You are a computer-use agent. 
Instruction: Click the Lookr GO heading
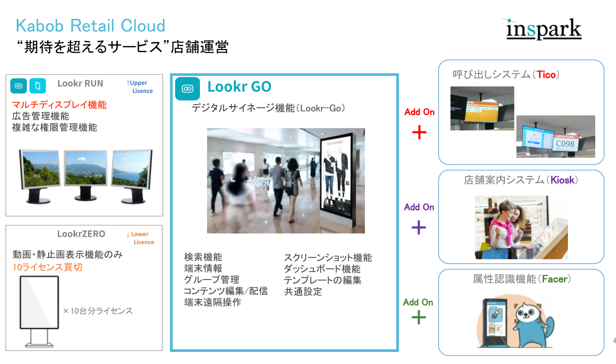(x=239, y=87)
